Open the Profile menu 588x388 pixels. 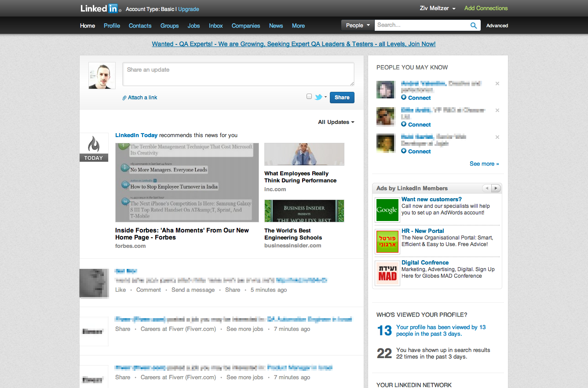click(x=112, y=25)
